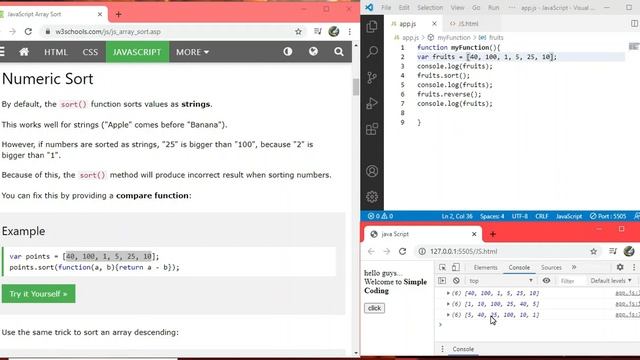The height and width of the screenshot is (360, 640).
Task: Show more DevTools tabs chevron
Action: pos(574,267)
